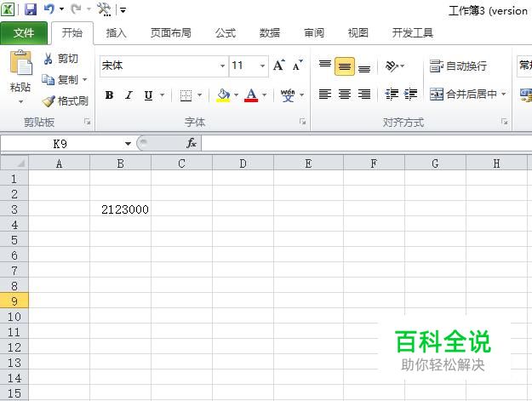The width and height of the screenshot is (532, 401).
Task: Align text right
Action: pos(364,94)
